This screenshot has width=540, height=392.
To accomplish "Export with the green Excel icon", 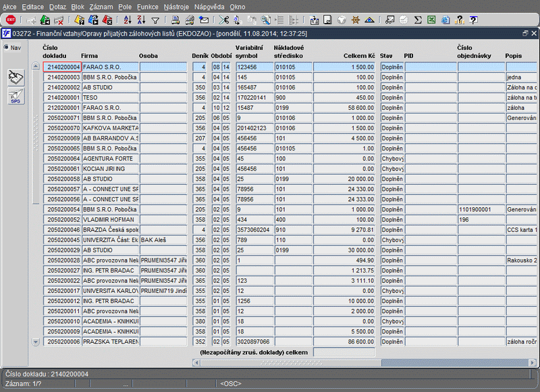I will (431, 20).
